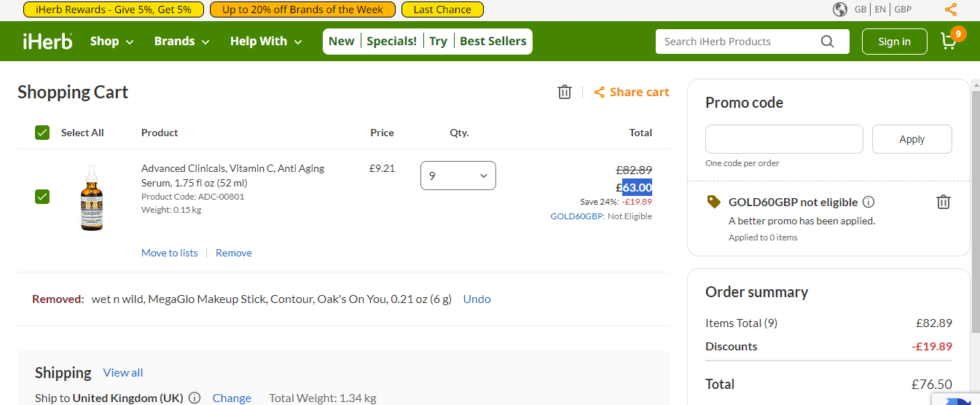
Task: Focus the promo code input field
Action: [784, 139]
